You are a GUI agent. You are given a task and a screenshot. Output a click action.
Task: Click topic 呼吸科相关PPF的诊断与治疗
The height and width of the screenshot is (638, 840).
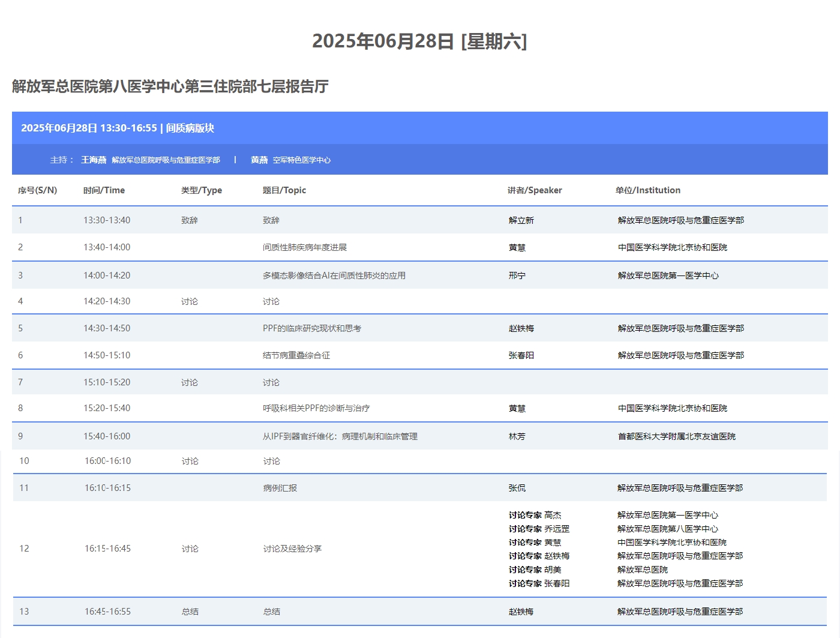coord(316,408)
